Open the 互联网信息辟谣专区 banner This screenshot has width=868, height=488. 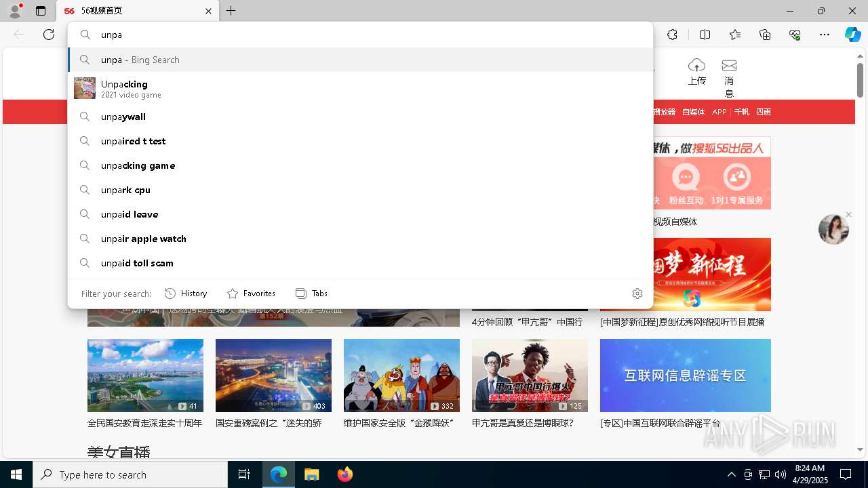tap(686, 375)
